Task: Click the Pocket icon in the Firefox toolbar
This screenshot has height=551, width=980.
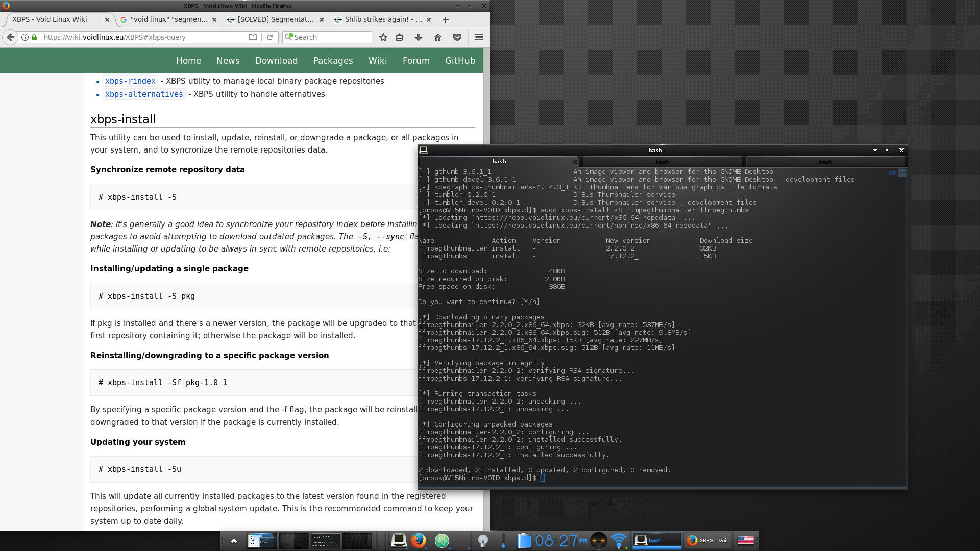Action: point(457,37)
